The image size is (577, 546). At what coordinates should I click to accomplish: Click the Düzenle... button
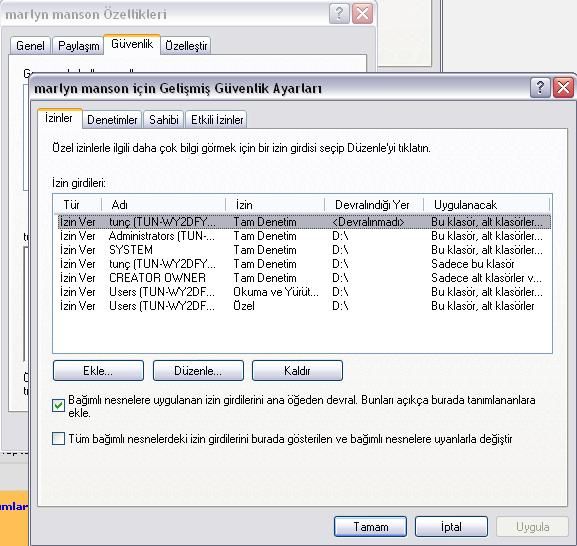coord(198,370)
